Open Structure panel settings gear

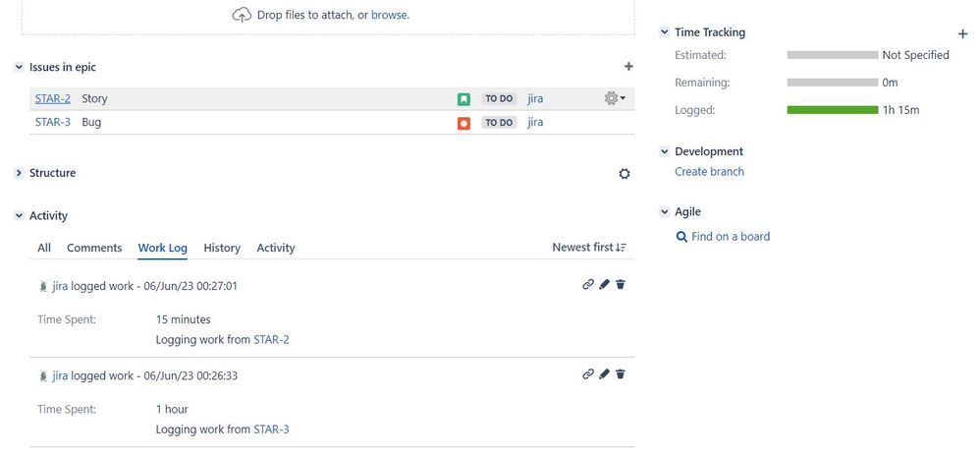624,173
